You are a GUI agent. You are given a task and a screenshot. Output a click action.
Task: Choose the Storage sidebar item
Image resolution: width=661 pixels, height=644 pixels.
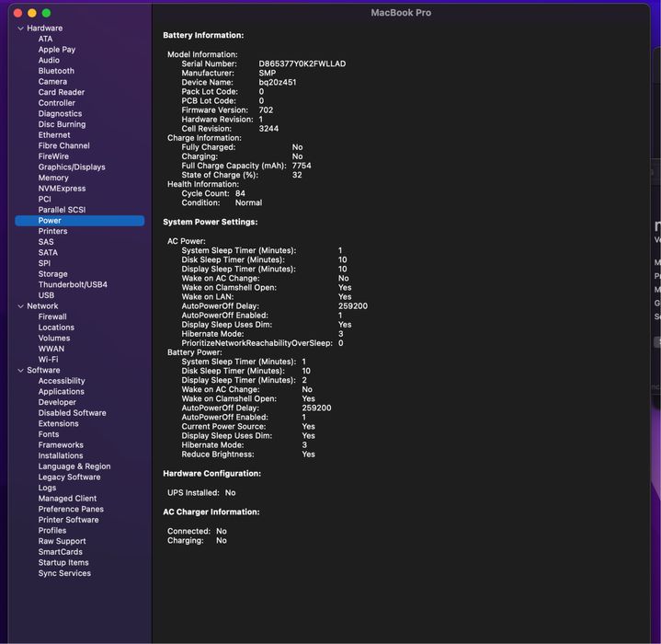pos(52,274)
